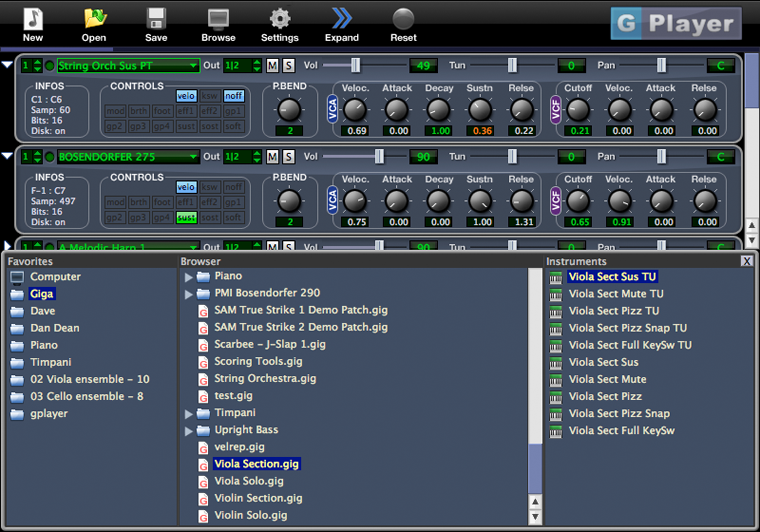Click the Open folder icon

tap(94, 19)
